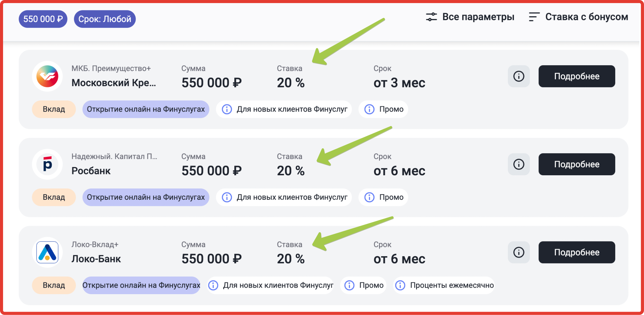644x315 pixels.
Task: Click the sort icon beside Ставка с бонусом
Action: [x=534, y=17]
